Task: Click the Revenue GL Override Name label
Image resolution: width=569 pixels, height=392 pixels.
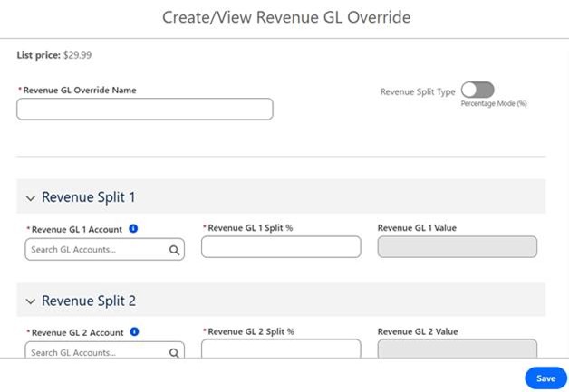Action: (x=80, y=91)
